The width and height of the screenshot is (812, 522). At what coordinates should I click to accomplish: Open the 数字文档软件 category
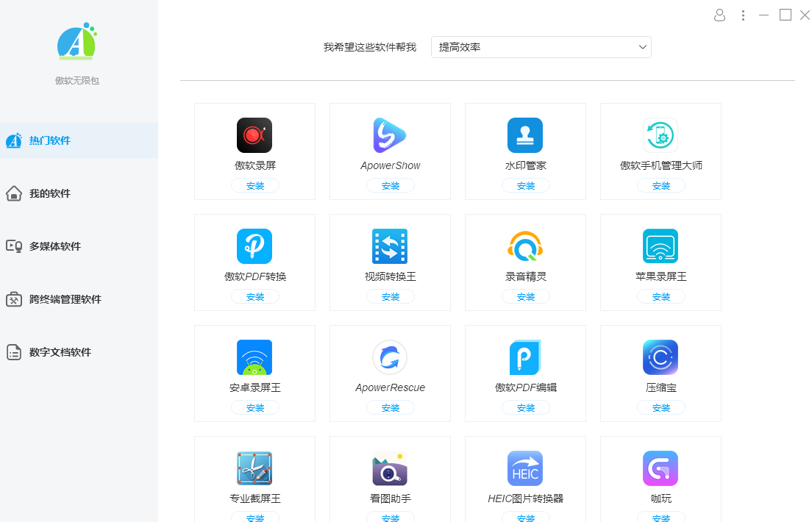[79, 352]
